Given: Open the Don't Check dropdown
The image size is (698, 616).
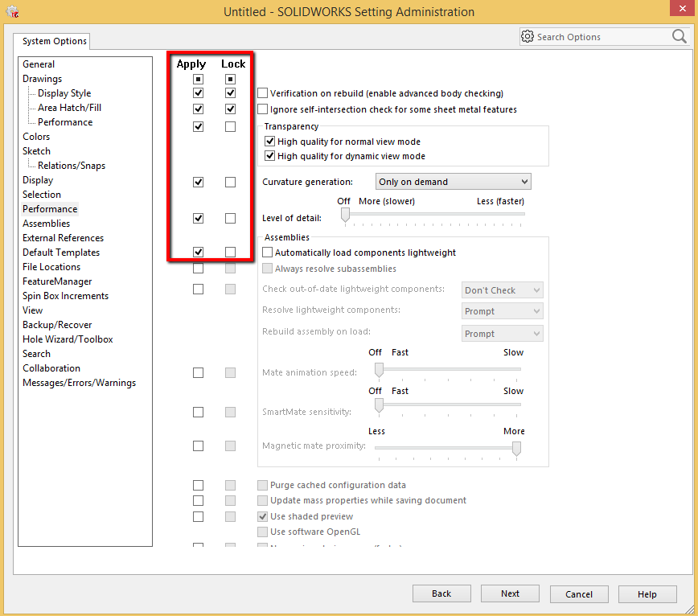Looking at the screenshot, I should pyautogui.click(x=502, y=290).
